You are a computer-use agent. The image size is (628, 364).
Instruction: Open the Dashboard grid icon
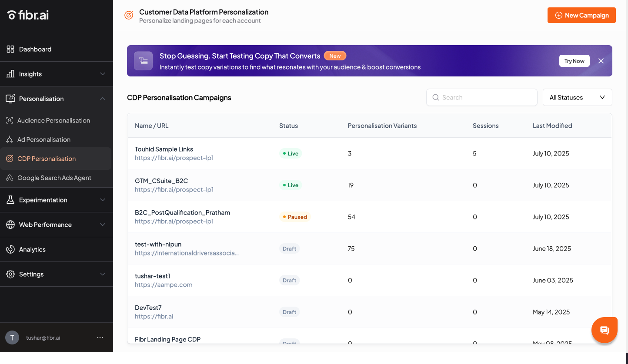coord(10,49)
